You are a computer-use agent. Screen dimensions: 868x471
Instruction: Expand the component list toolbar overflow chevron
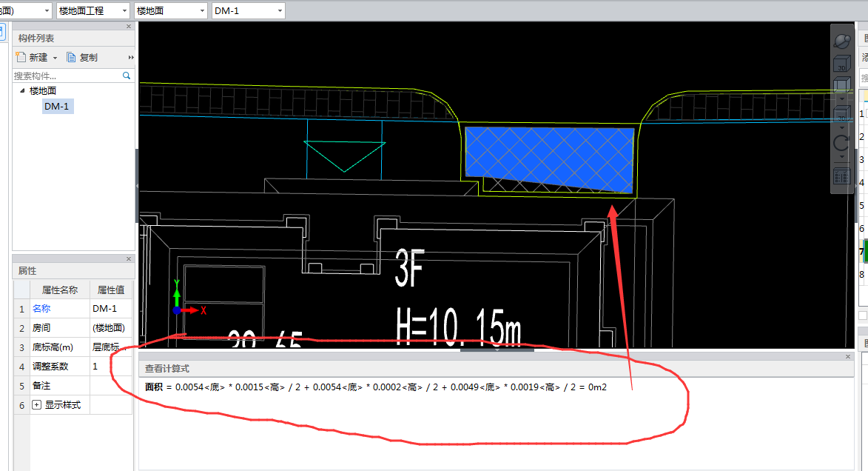131,57
